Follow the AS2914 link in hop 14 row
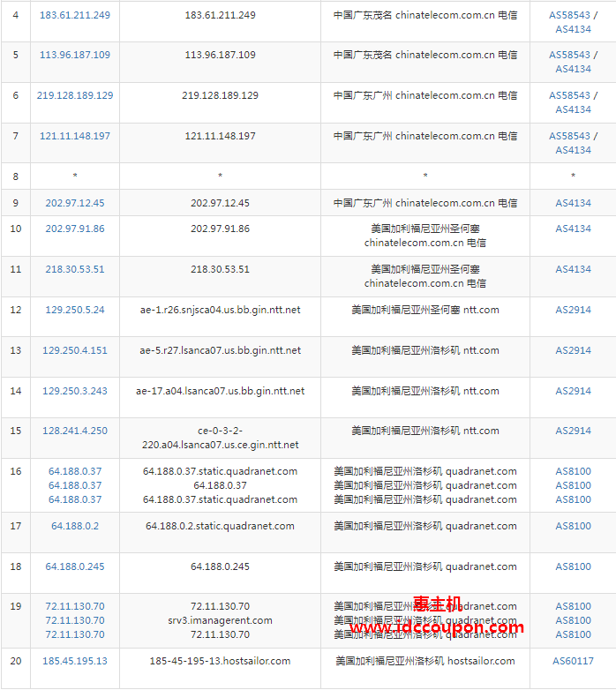 tap(573, 391)
